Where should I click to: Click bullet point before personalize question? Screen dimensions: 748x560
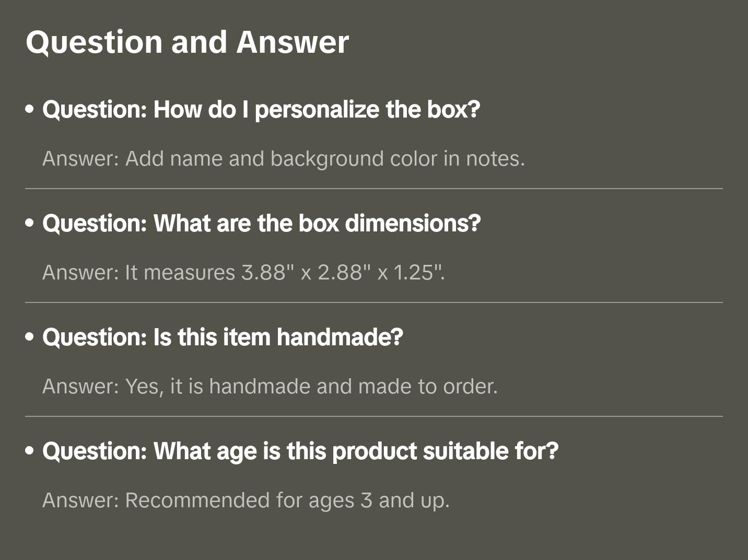click(x=30, y=110)
